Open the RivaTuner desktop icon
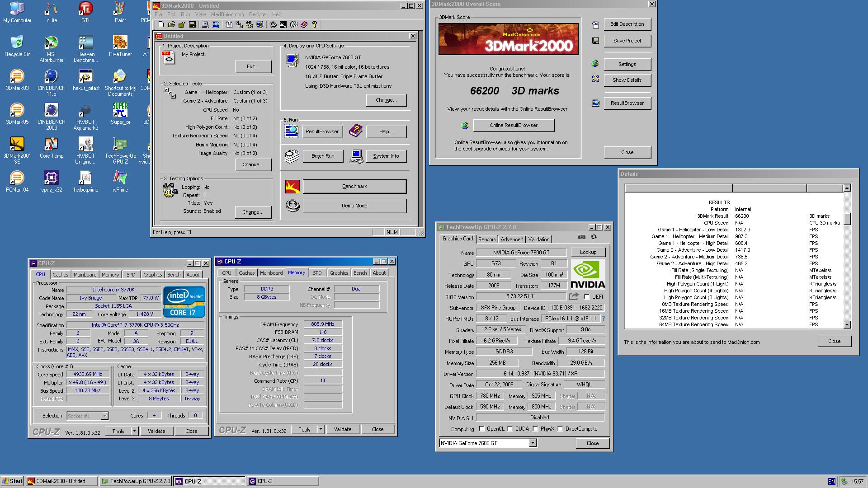This screenshot has height=488, width=868. tap(120, 46)
